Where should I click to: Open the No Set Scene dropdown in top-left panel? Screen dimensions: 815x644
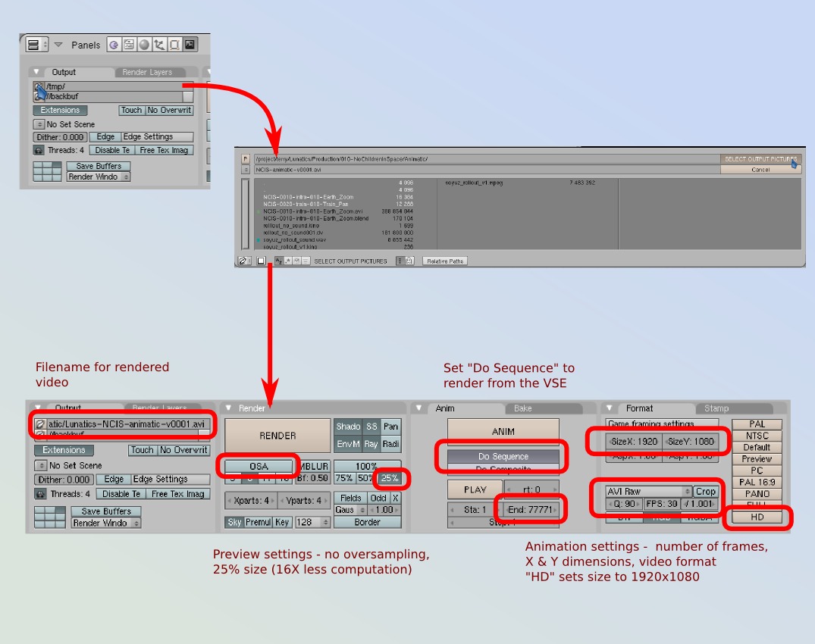[39, 125]
